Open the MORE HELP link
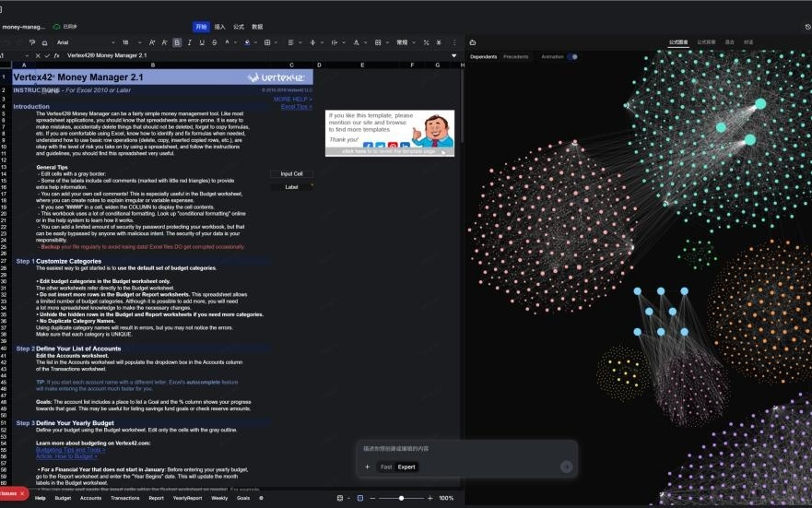The height and width of the screenshot is (508, 812). [292, 99]
